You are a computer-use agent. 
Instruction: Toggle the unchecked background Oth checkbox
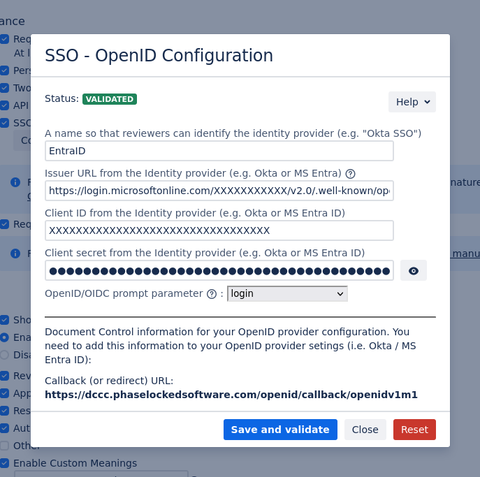pyautogui.click(x=4, y=446)
